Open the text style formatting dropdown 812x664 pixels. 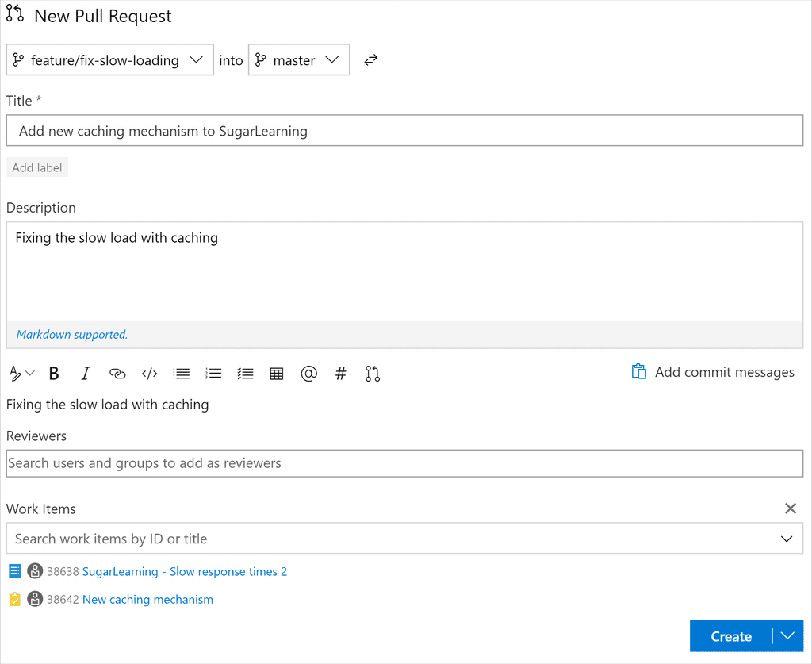21,373
